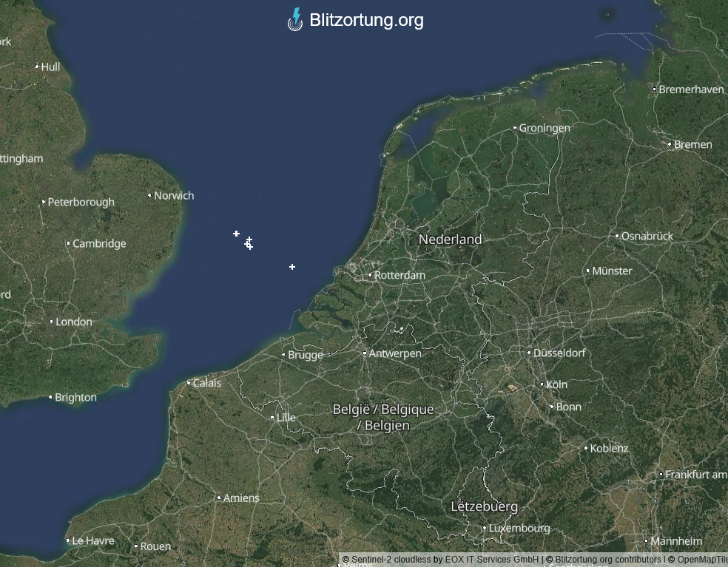Click the London city marker dot
728x567 pixels.
[x=52, y=322]
